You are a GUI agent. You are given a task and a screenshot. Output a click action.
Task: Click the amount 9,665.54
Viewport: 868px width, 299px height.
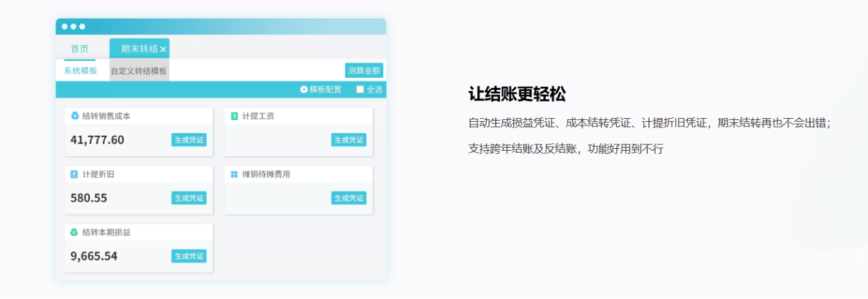coord(94,256)
